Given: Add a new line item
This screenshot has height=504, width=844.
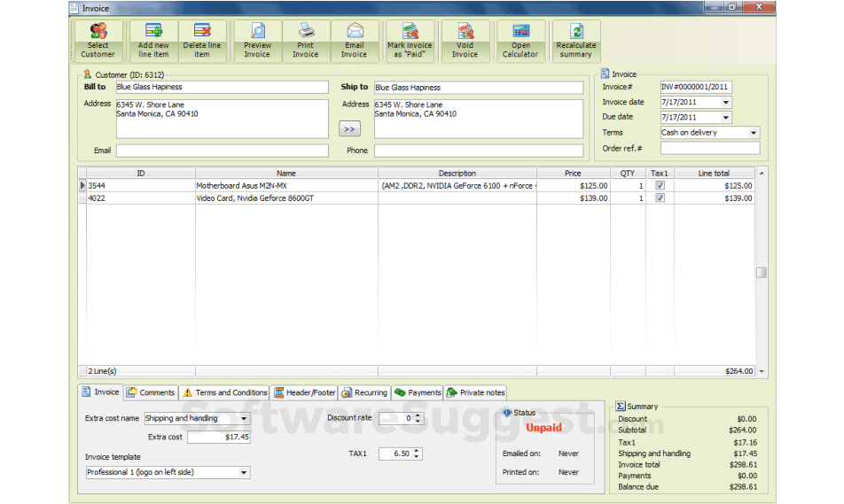Looking at the screenshot, I should point(153,42).
